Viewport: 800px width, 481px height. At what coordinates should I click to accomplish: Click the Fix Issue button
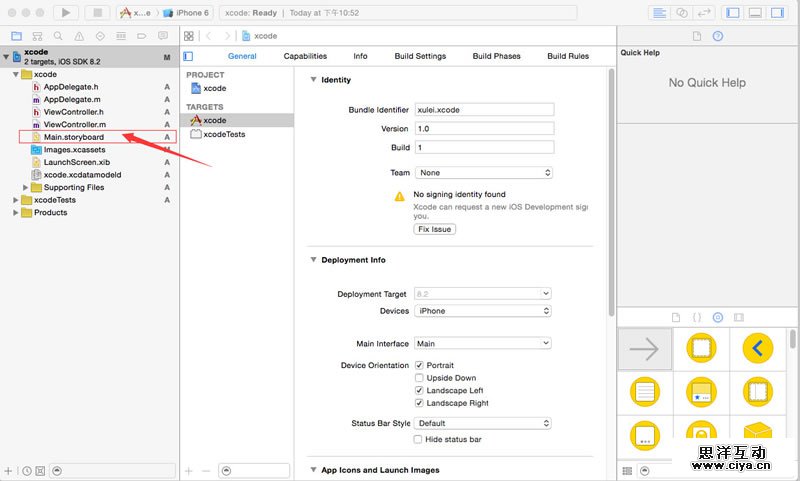(x=434, y=229)
